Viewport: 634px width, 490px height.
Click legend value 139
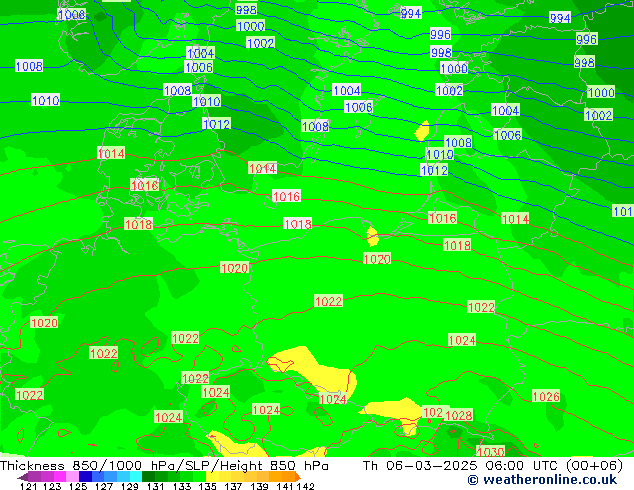click(x=259, y=486)
